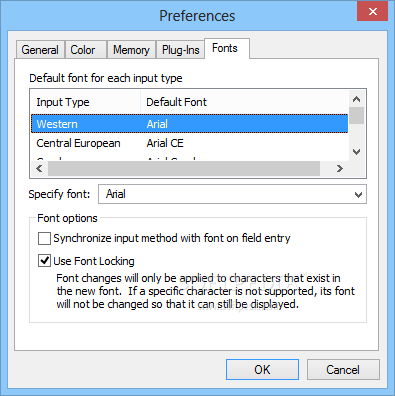Screen dimensions: 395x396
Task: Click the font list down scroll arrow
Action: 357,152
